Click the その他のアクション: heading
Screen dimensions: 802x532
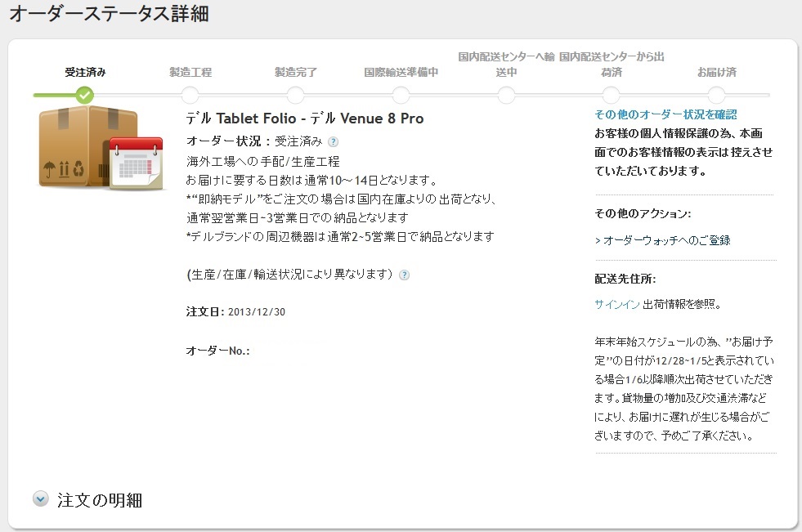point(643,213)
